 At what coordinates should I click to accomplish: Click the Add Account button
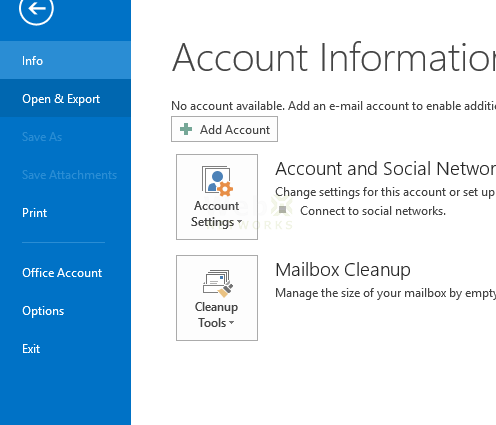coord(224,129)
